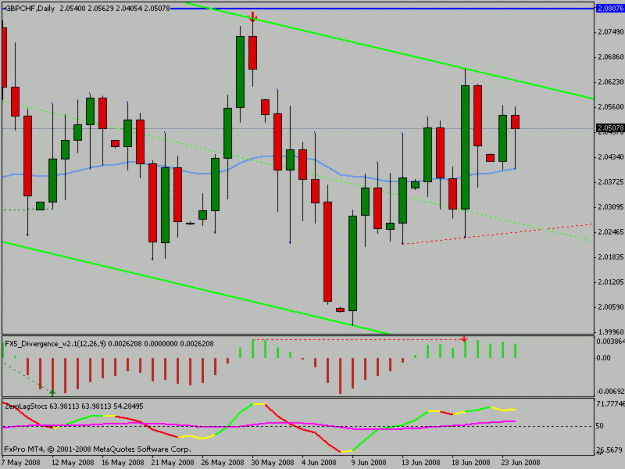Select the lower solid green channel line

point(195,287)
